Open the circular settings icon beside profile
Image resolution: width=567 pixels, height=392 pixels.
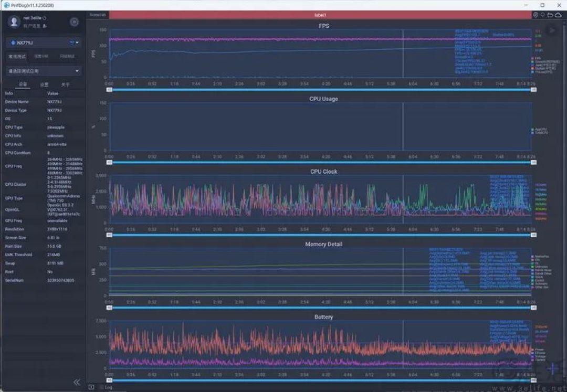coord(74,22)
